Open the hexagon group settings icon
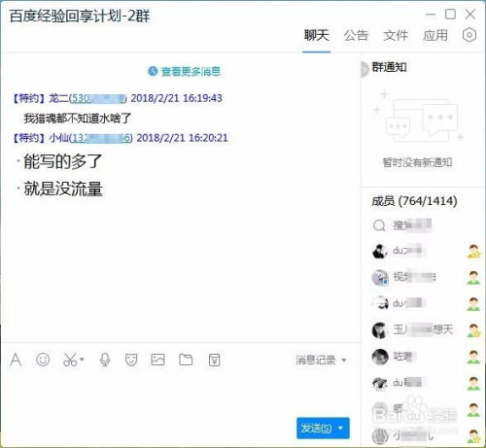This screenshot has width=486, height=448. (469, 35)
